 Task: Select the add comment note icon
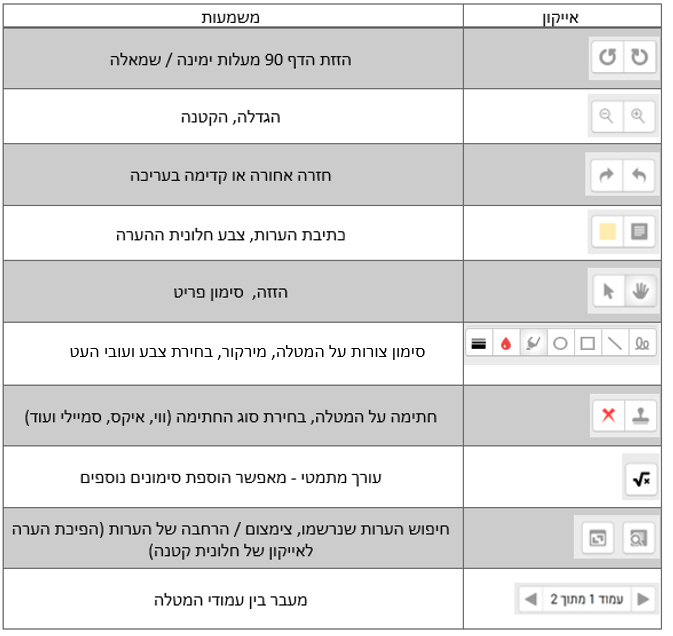coord(638,232)
